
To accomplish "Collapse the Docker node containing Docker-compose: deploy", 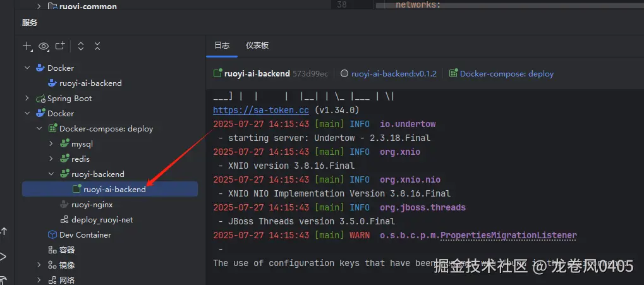I will pos(27,113).
